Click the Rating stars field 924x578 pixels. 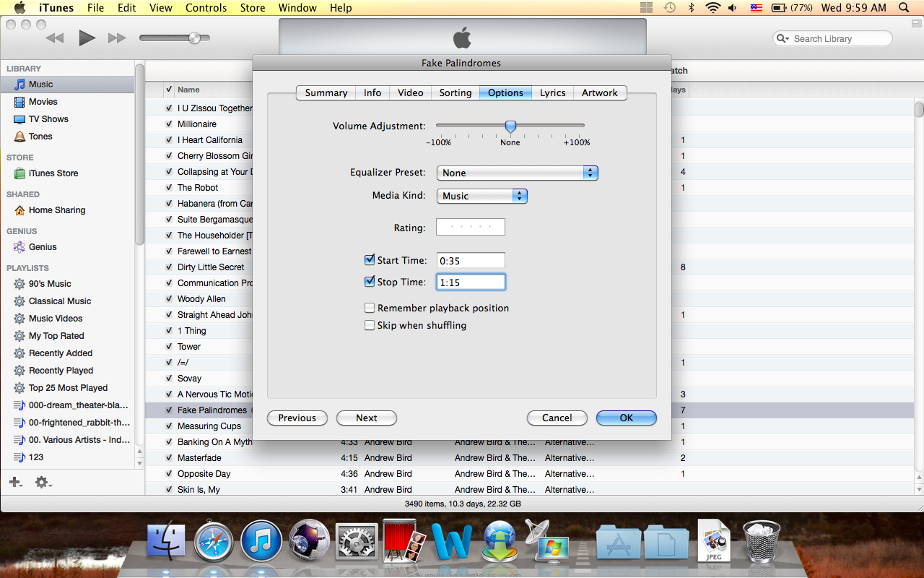pyautogui.click(x=471, y=228)
